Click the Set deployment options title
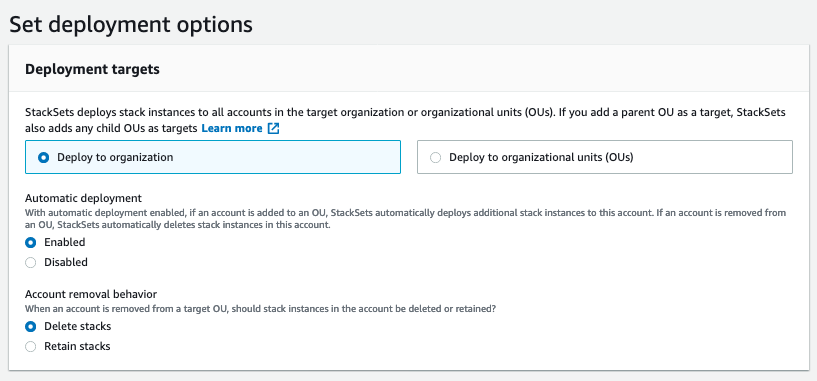Screen dimensions: 817x381 (x=131, y=24)
